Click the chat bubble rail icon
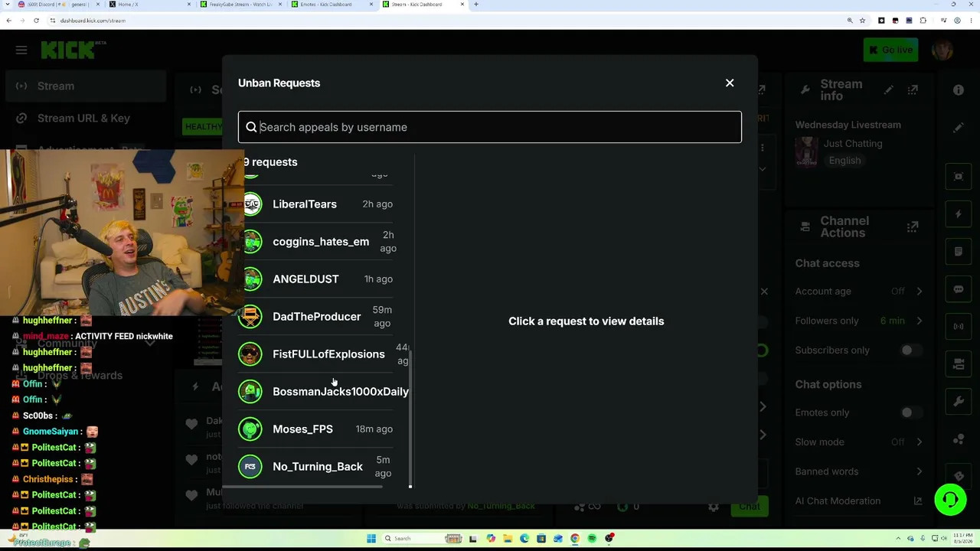This screenshot has height=551, width=980. coord(959,289)
